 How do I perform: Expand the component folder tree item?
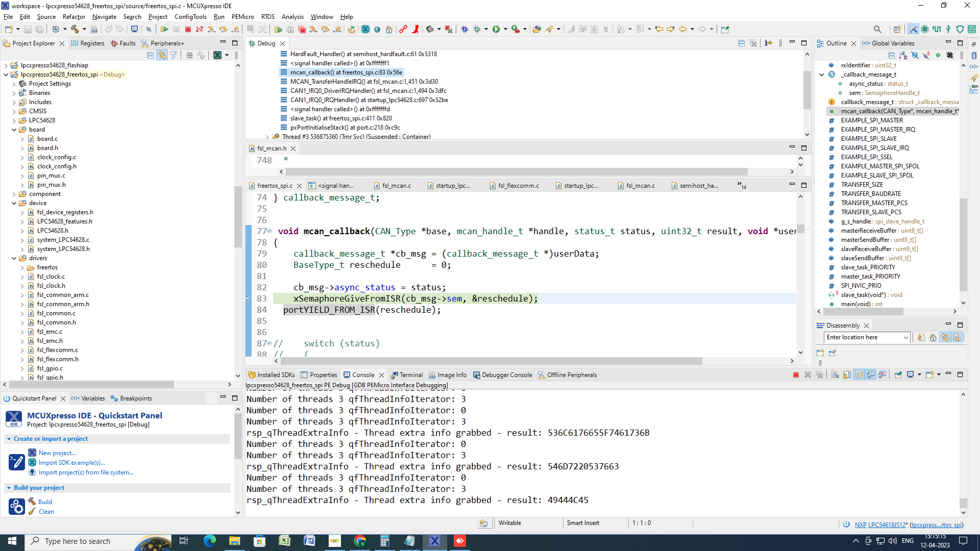point(14,194)
